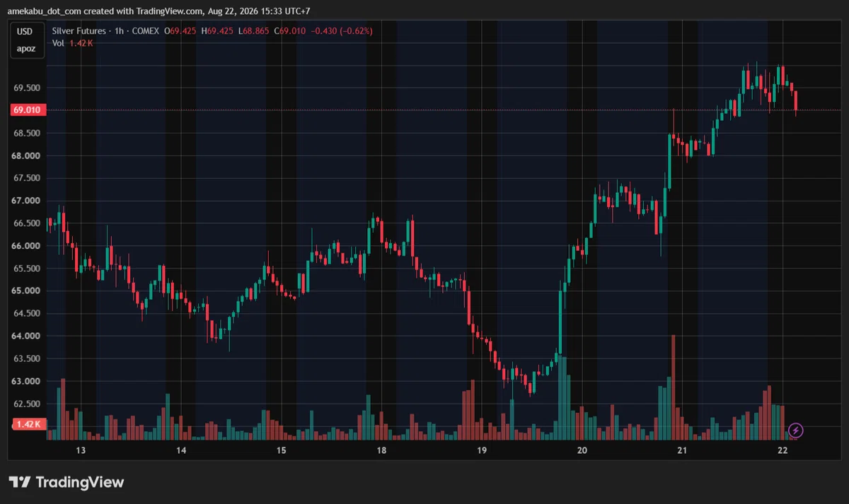The height and width of the screenshot is (504, 849).
Task: Click the change value '−0.430 (−0.62%)'
Action: pos(341,31)
